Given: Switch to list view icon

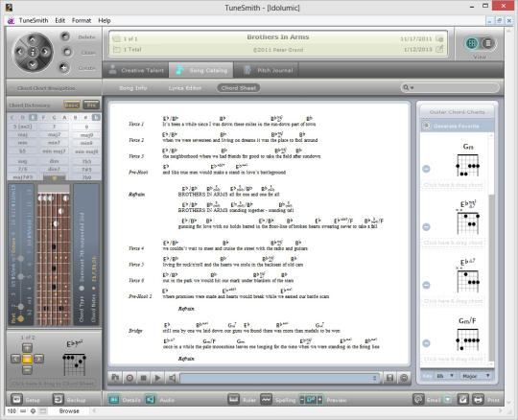Looking at the screenshot, I should [x=487, y=43].
